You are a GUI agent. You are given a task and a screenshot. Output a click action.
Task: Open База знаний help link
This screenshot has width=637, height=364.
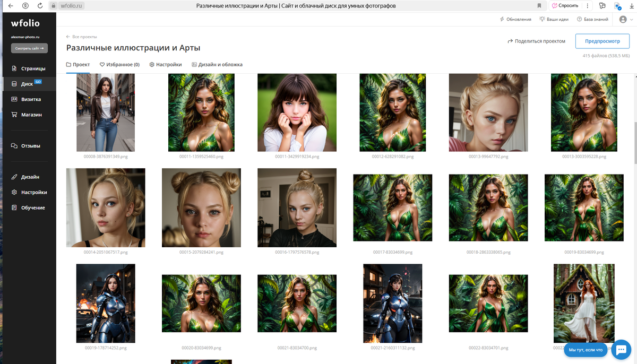[592, 19]
